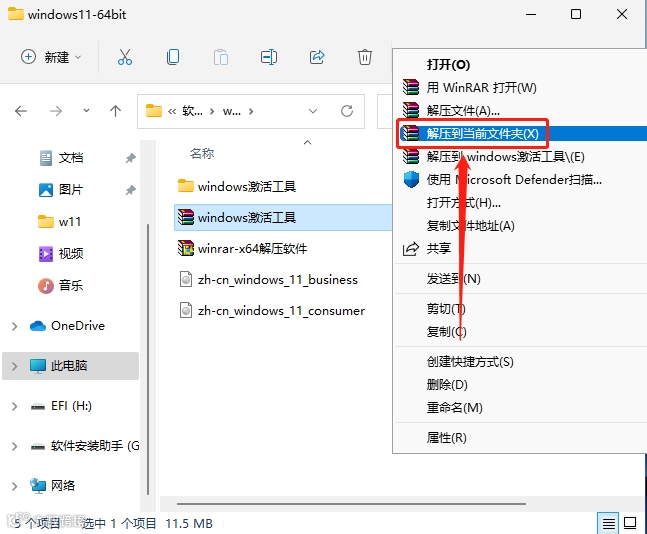This screenshot has width=647, height=534.
Task: Unpin 文档 using its pin icon
Action: pyautogui.click(x=130, y=158)
